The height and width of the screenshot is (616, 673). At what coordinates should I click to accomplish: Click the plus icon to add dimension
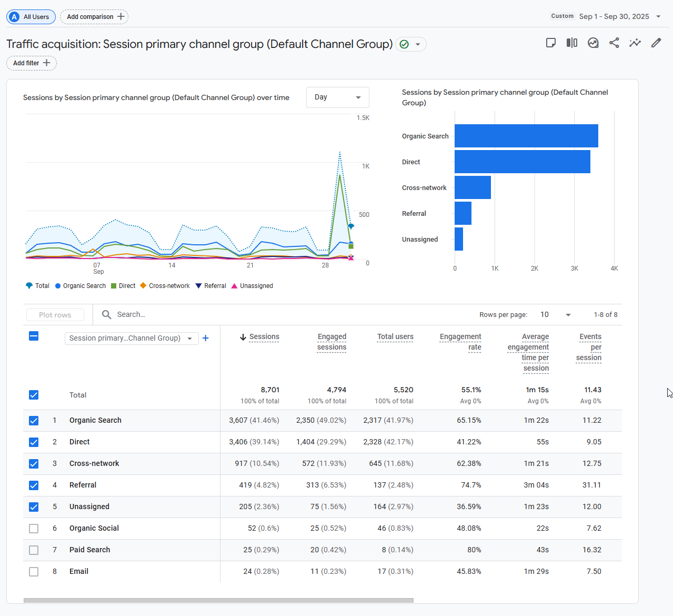(x=206, y=338)
